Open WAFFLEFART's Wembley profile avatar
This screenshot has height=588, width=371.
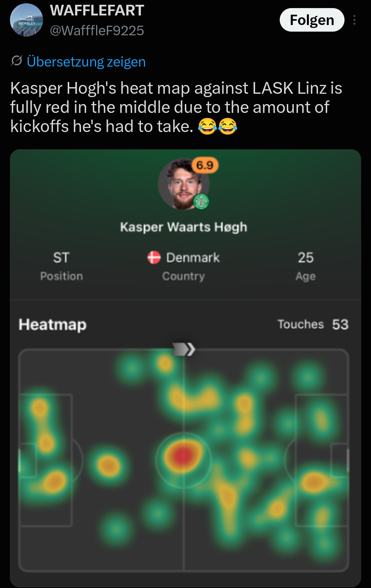[26, 20]
